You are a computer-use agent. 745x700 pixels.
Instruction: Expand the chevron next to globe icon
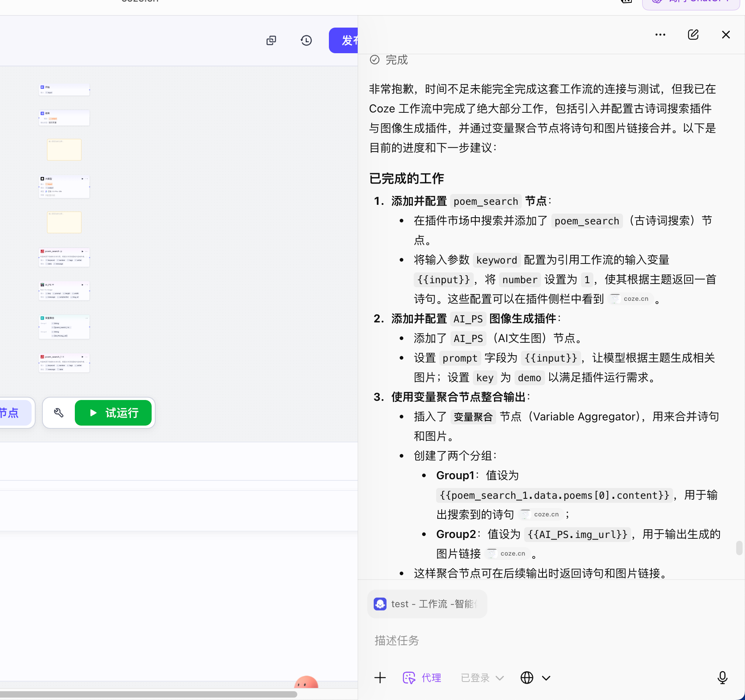pos(546,678)
